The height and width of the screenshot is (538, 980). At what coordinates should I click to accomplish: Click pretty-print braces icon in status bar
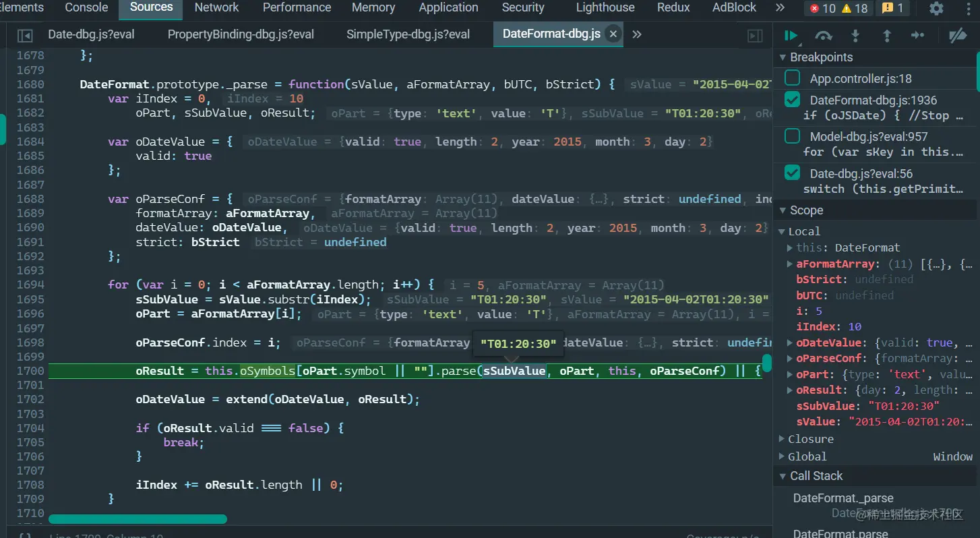24,536
